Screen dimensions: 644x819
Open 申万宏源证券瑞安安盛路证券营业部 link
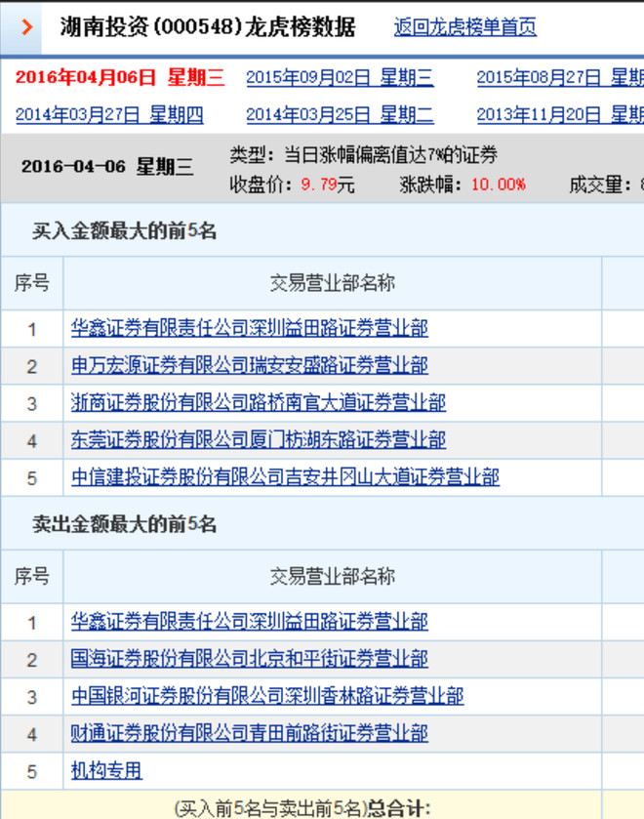(x=250, y=366)
